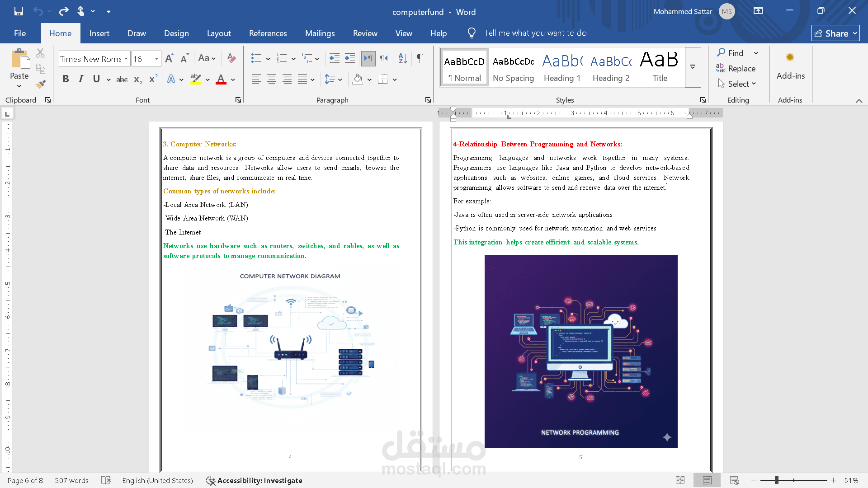
Task: Align text to the right
Action: (x=287, y=80)
